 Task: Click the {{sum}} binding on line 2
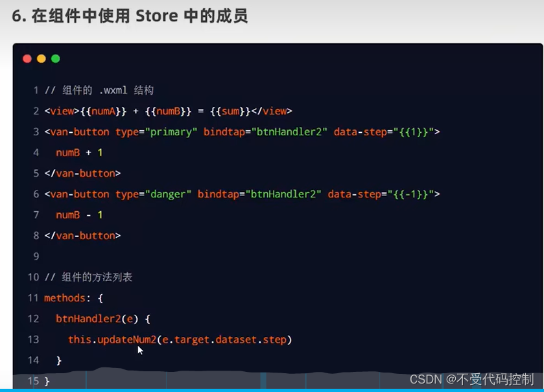click(230, 111)
